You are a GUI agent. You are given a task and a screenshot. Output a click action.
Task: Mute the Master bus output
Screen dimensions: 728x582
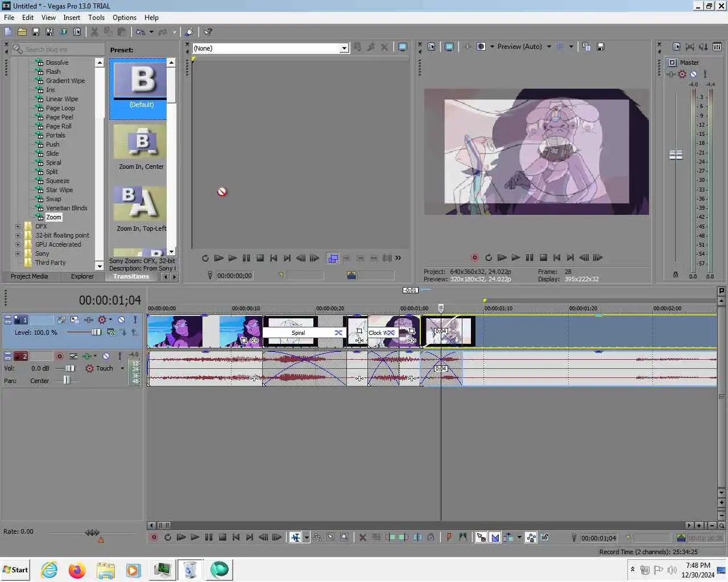point(693,74)
